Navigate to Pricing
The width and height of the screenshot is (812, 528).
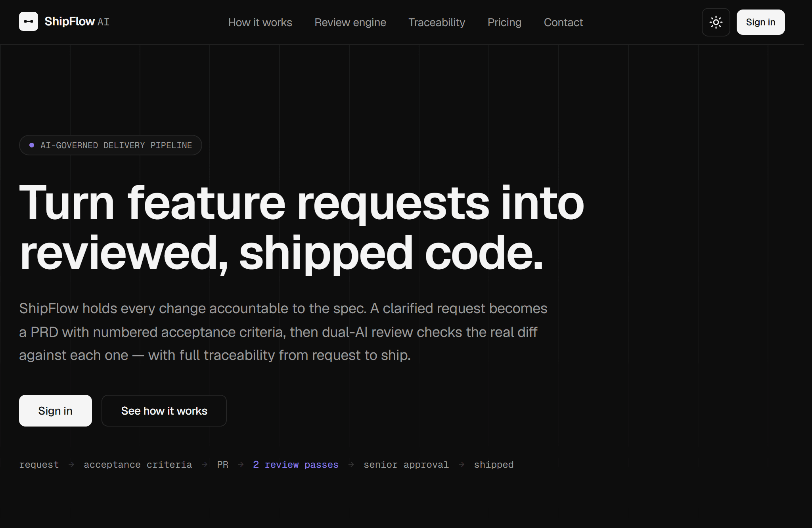(504, 22)
